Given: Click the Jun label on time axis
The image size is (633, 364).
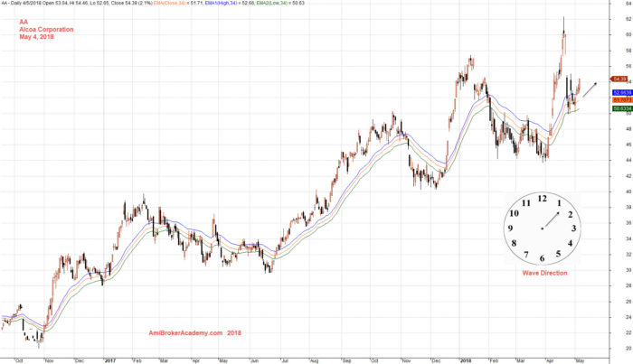Looking at the screenshot, I should pyautogui.click(x=254, y=360).
